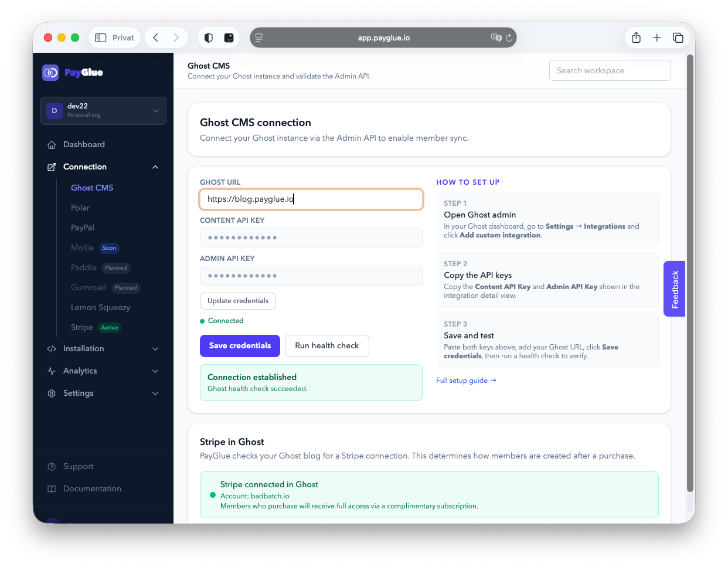Click the Support help circle icon

coord(52,467)
